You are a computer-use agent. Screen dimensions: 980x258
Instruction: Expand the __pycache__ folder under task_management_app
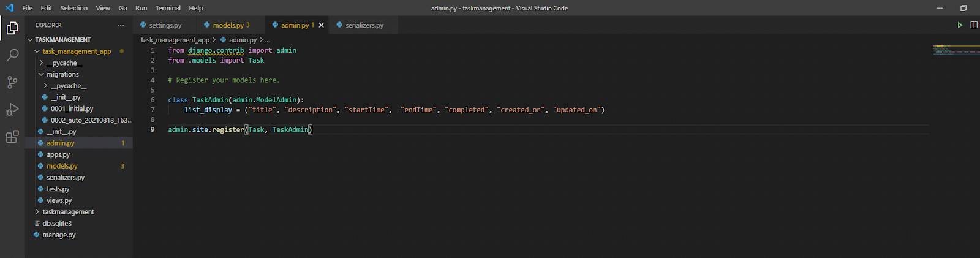coord(78,63)
